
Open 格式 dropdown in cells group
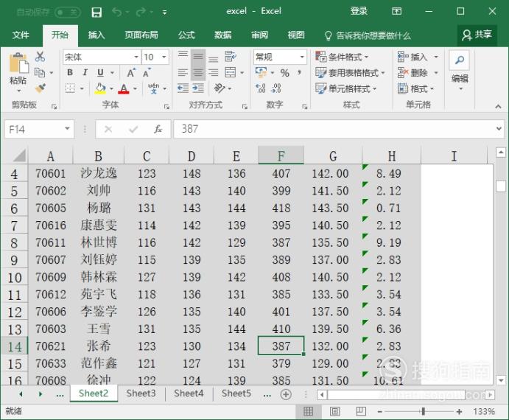pyautogui.click(x=416, y=88)
